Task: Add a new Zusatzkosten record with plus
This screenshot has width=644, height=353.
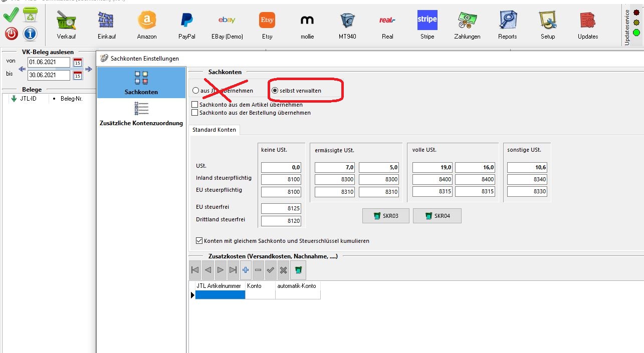Action: tap(246, 270)
